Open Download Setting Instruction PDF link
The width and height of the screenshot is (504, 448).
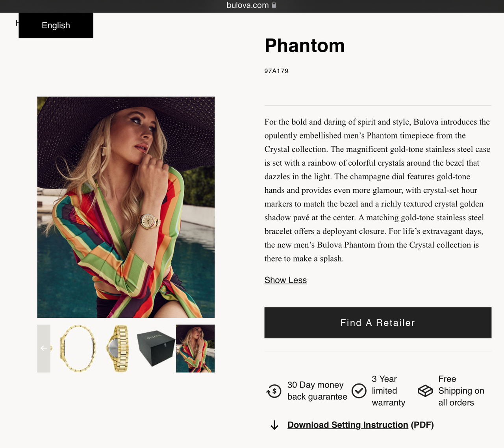tap(348, 425)
